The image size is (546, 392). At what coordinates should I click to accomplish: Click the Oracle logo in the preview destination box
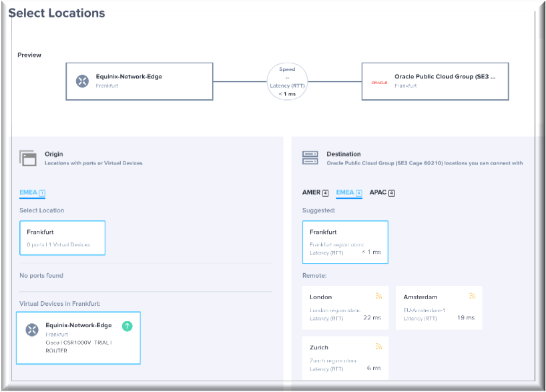(379, 82)
